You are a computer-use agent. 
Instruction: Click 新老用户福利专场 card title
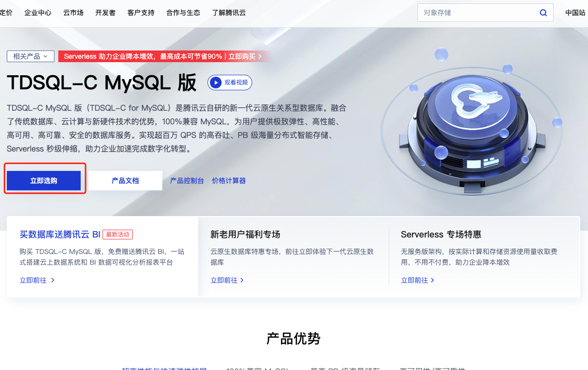click(x=245, y=234)
